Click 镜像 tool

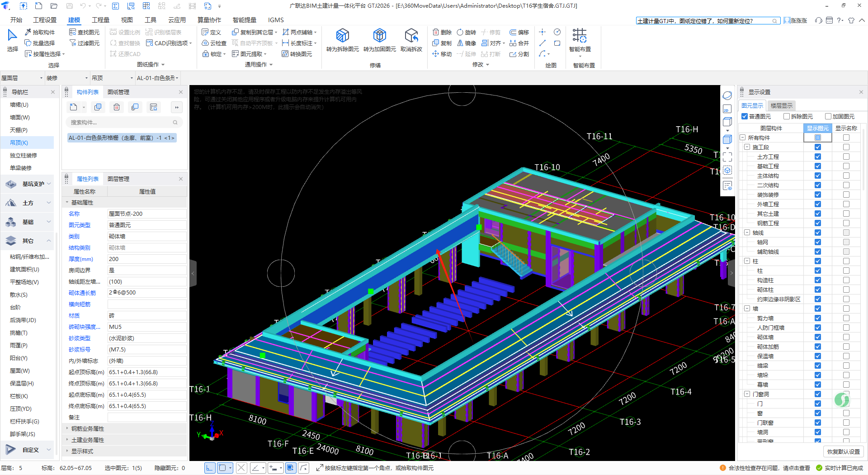[x=466, y=43]
